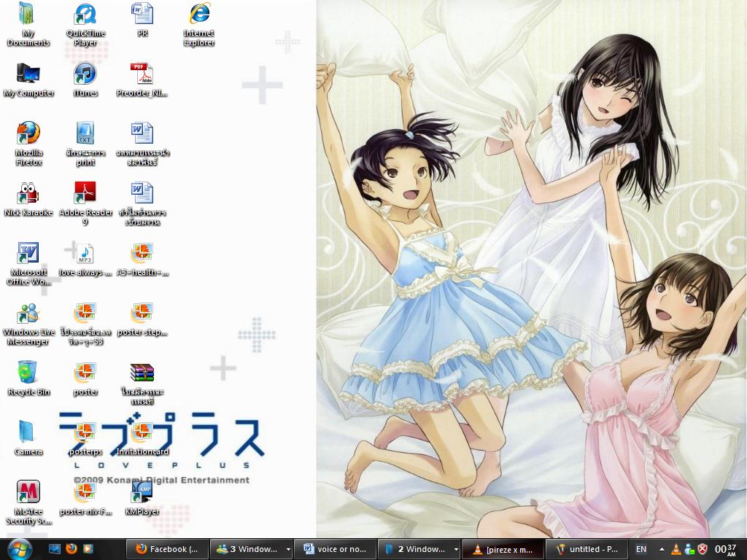Switch to the Facebook Firefox taskbar window
Viewport: 747px width, 560px height.
(x=167, y=549)
